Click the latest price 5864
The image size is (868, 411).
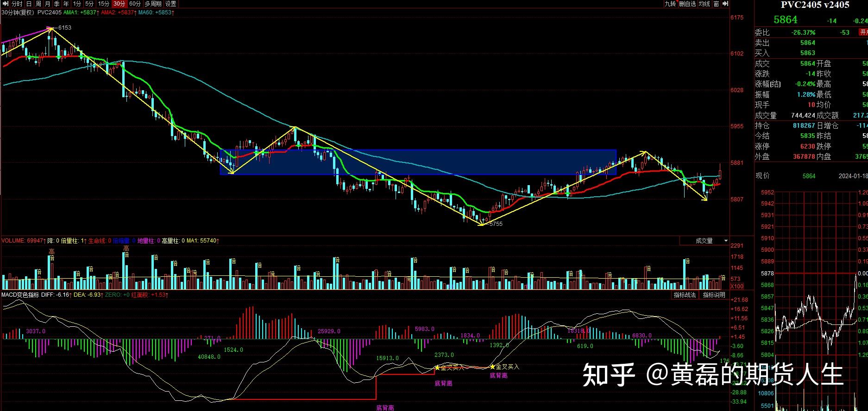(x=786, y=20)
